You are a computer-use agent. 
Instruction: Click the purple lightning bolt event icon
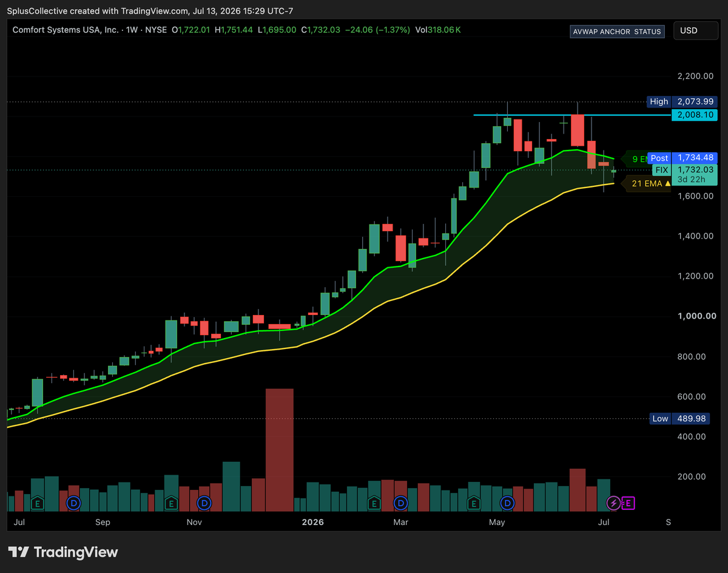point(614,503)
